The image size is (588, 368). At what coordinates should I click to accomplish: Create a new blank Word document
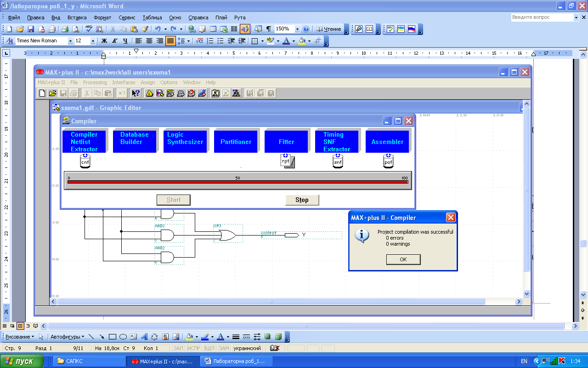click(9, 29)
